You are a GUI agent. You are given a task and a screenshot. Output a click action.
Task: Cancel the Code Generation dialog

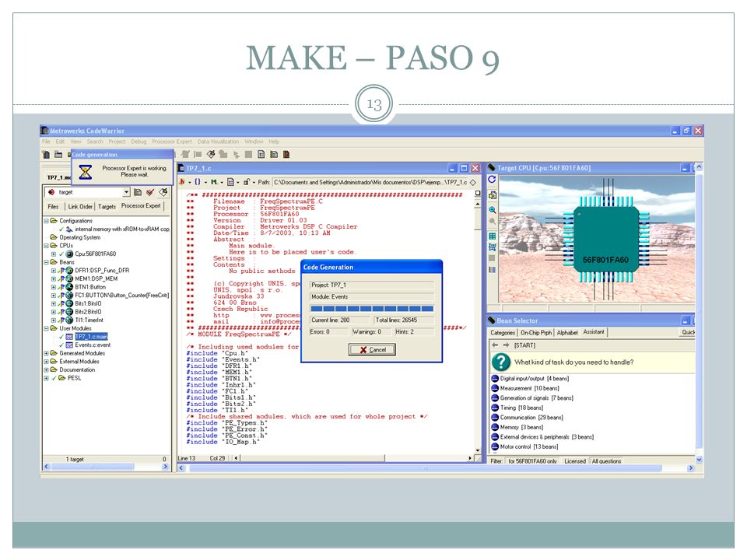point(372,350)
